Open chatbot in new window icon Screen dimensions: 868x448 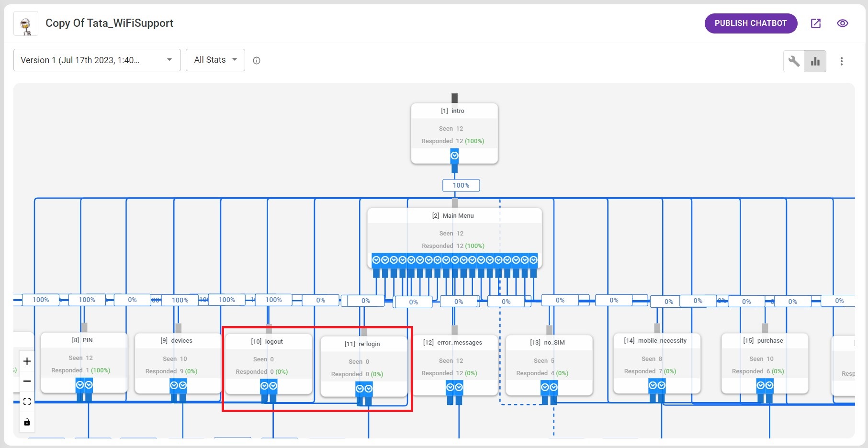tap(816, 23)
